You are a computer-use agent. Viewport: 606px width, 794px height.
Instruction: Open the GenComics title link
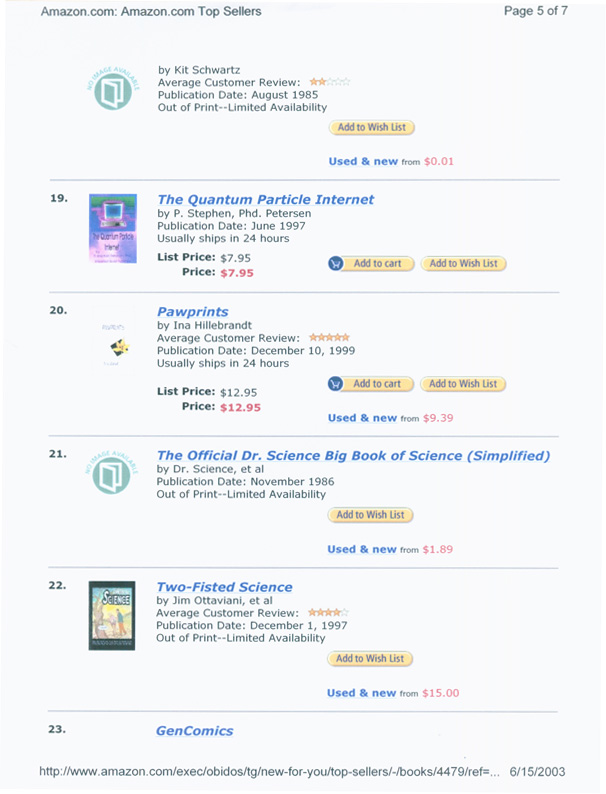pyautogui.click(x=194, y=731)
